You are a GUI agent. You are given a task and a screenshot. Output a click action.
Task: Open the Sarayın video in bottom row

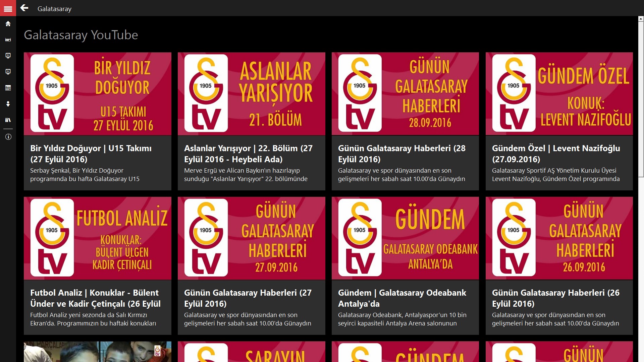coord(251,352)
